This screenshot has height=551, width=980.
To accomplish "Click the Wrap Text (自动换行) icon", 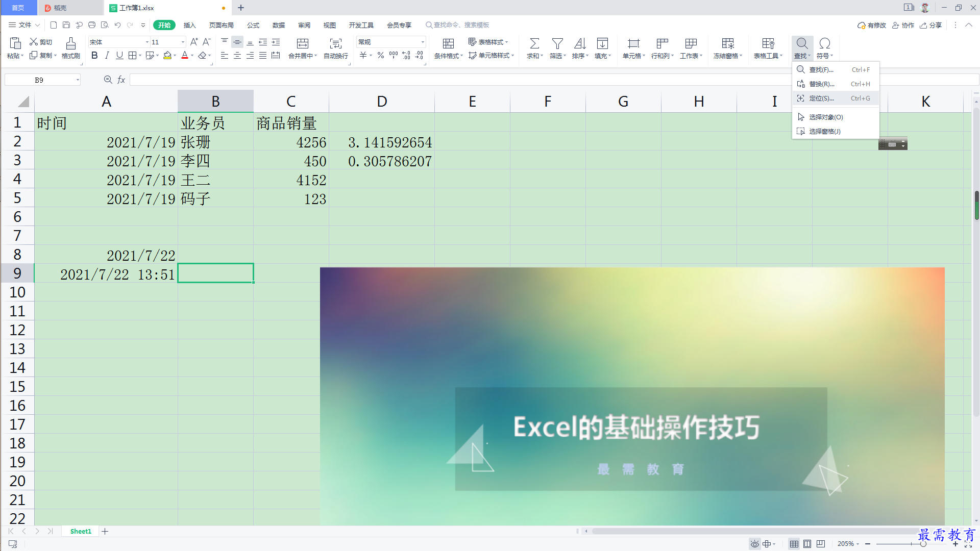I will tap(336, 43).
